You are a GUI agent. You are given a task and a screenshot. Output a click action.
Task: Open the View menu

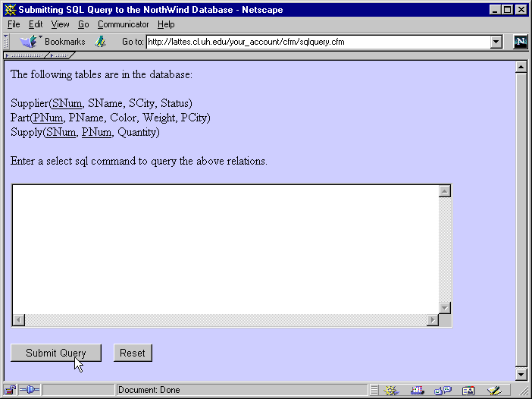(60, 24)
